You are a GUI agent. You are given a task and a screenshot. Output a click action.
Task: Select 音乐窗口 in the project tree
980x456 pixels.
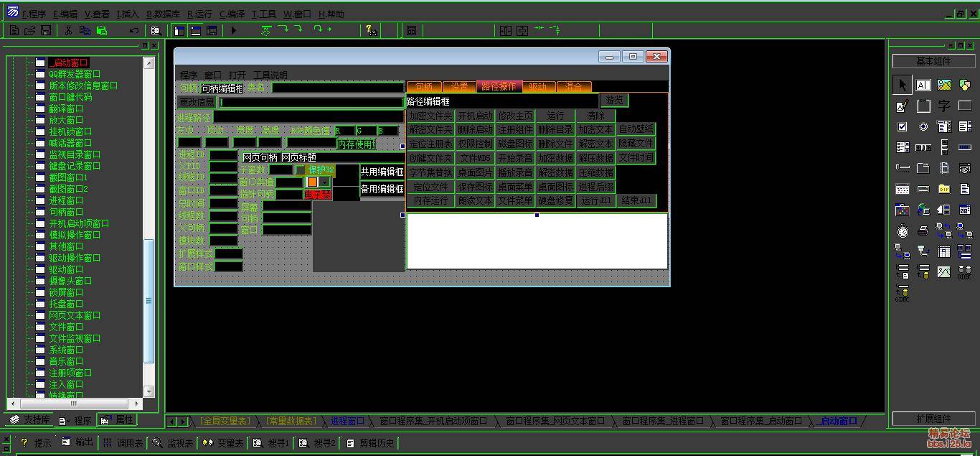coord(66,361)
